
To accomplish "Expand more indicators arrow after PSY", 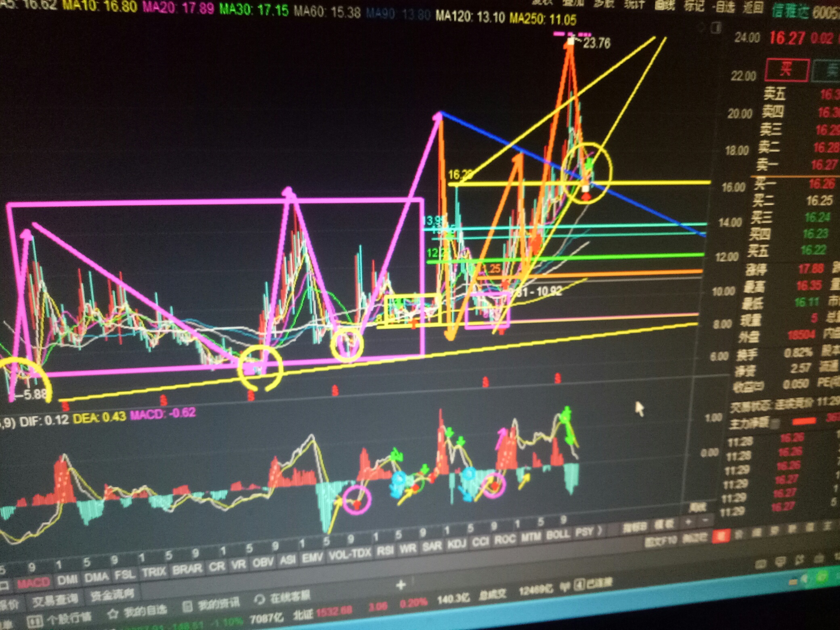I will pos(600,531).
